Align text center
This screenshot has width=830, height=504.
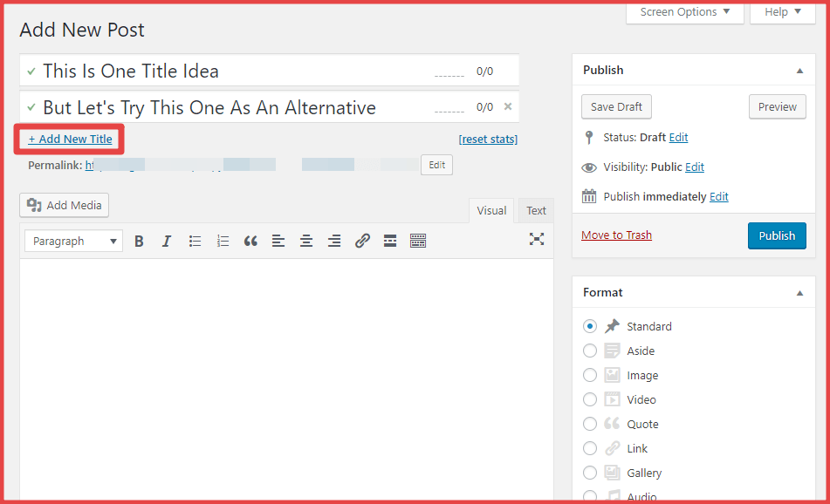pos(306,242)
